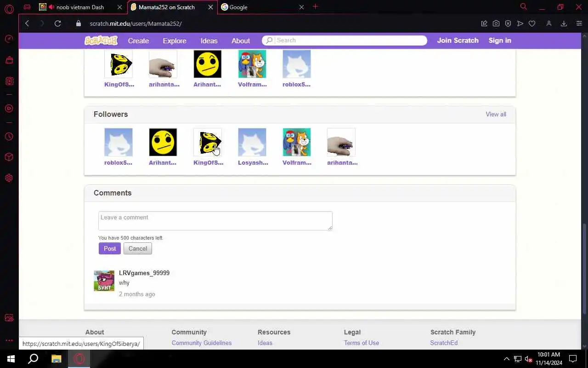Screen dimensions: 588x368
Task: Mute the noob vietnam Dash tab audio
Action: coord(51,7)
